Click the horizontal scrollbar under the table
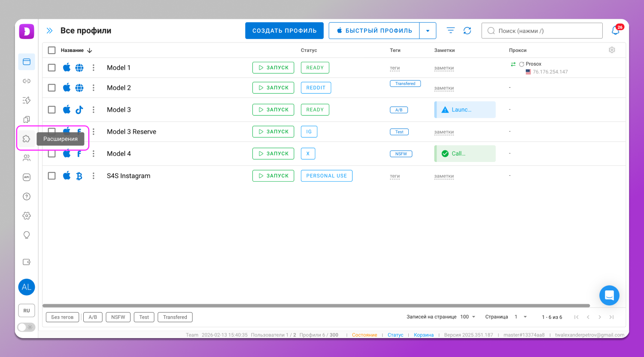 point(316,306)
